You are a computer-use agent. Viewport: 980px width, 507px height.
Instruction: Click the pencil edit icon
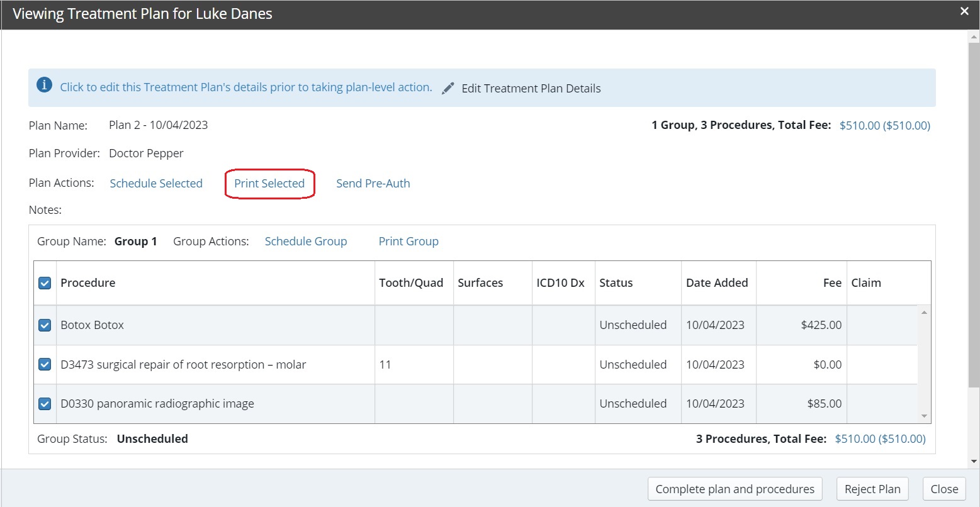click(448, 89)
